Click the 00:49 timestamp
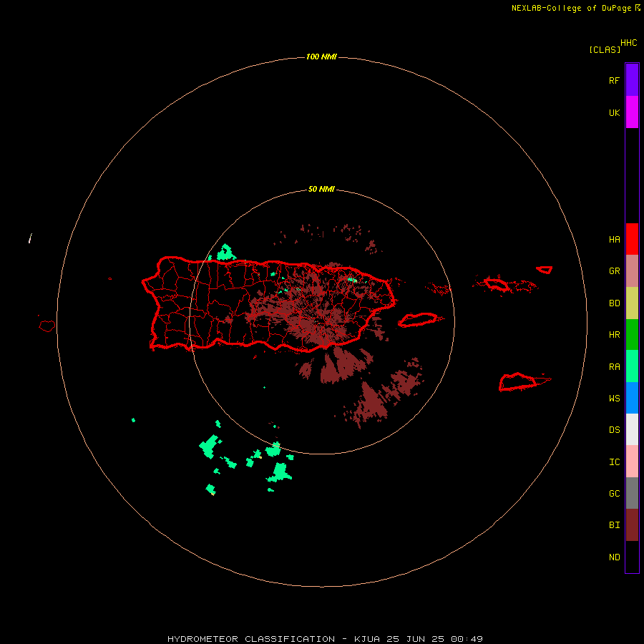 pyautogui.click(x=467, y=639)
